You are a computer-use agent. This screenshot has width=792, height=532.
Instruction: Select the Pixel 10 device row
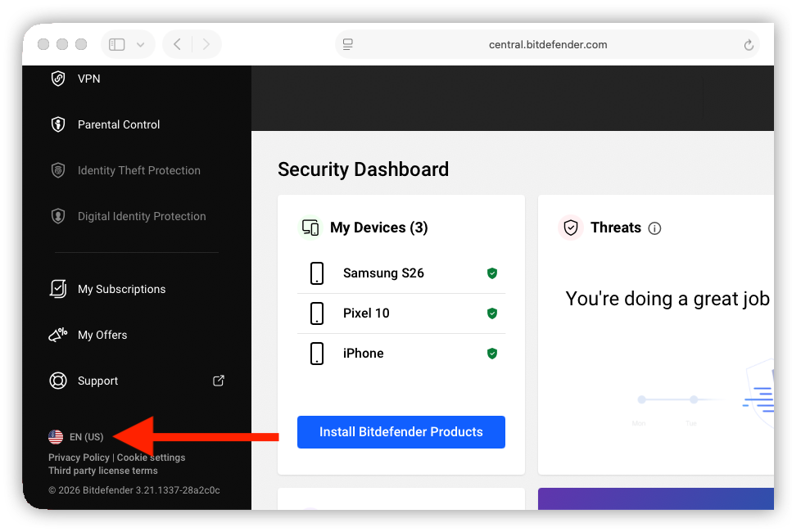pyautogui.click(x=401, y=313)
